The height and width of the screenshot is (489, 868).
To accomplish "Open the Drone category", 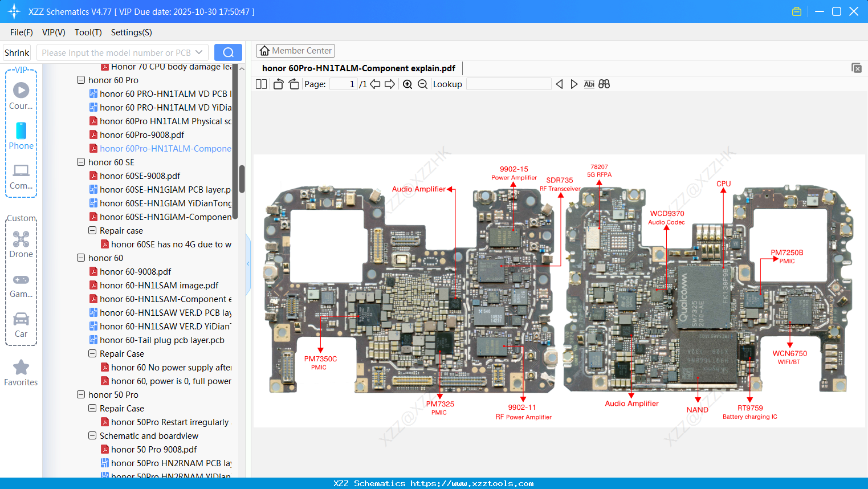I will point(21,244).
